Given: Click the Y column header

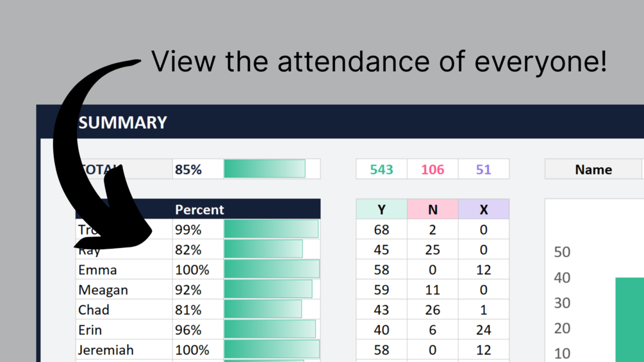Looking at the screenshot, I should 381,210.
